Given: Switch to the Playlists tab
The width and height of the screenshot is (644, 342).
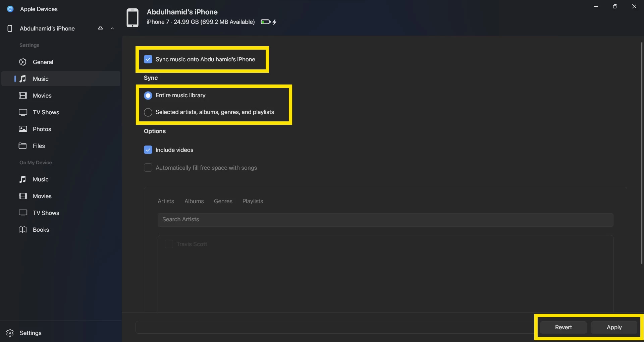Looking at the screenshot, I should 253,201.
